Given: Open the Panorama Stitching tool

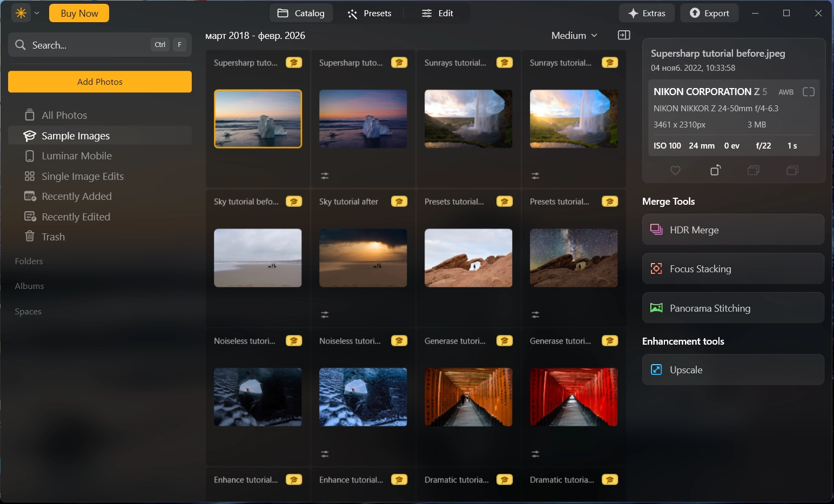Looking at the screenshot, I should click(733, 308).
